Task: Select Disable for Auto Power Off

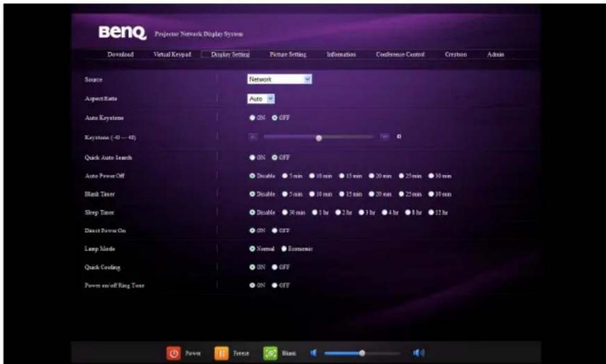Action: tap(252, 176)
